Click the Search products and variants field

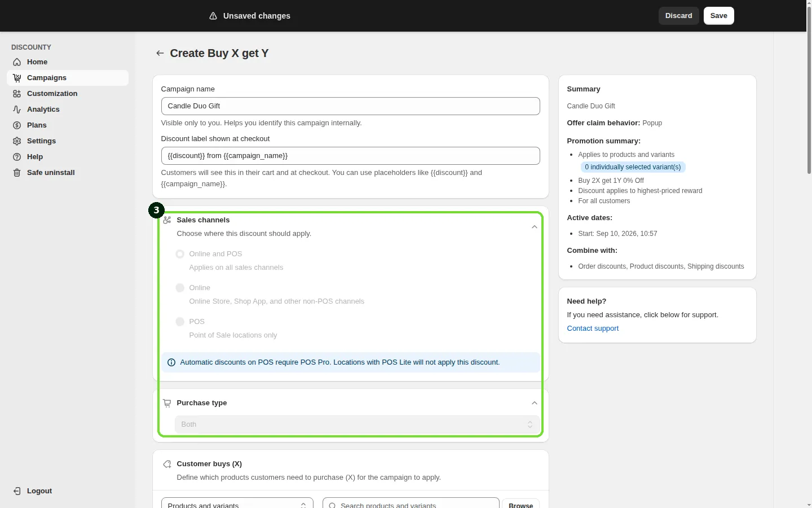click(411, 504)
